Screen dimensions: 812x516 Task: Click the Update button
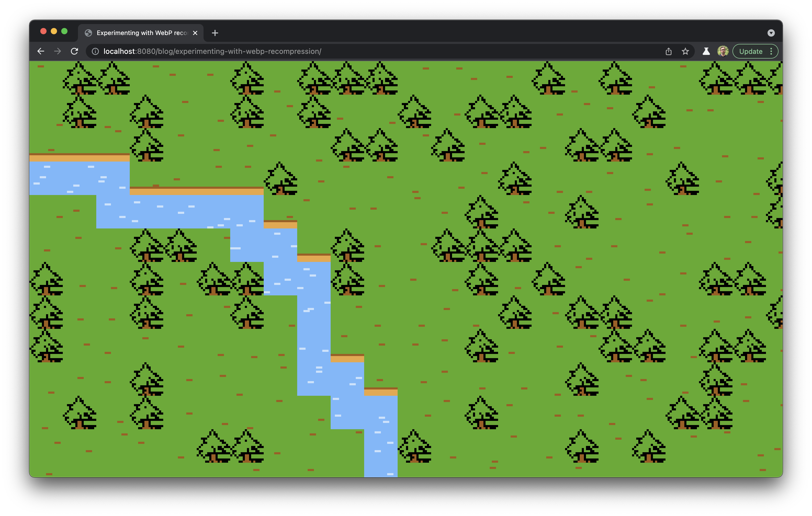pos(751,51)
